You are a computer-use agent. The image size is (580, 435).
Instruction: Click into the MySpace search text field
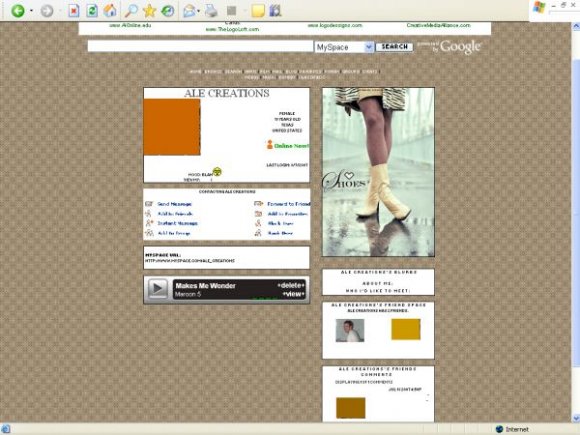pos(200,46)
